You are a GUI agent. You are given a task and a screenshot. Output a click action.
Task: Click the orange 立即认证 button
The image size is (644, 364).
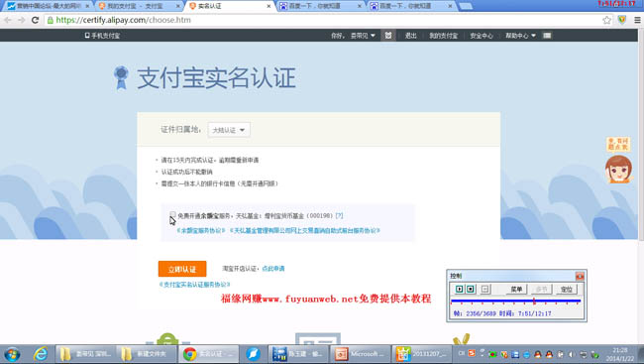(x=182, y=269)
